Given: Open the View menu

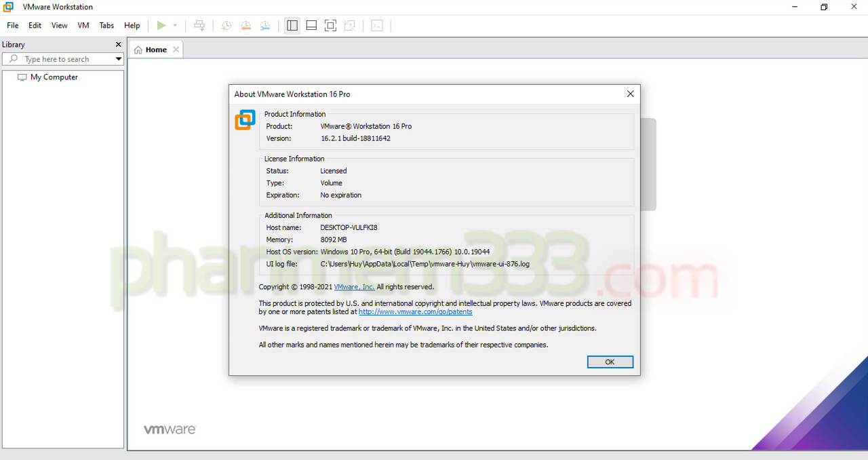Looking at the screenshot, I should 60,26.
